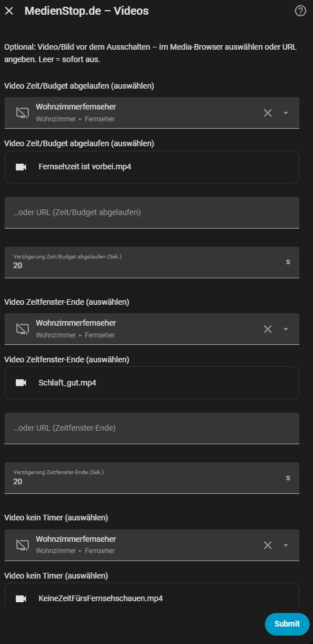The width and height of the screenshot is (313, 644).
Task: Submit the video configuration form
Action: 287,624
